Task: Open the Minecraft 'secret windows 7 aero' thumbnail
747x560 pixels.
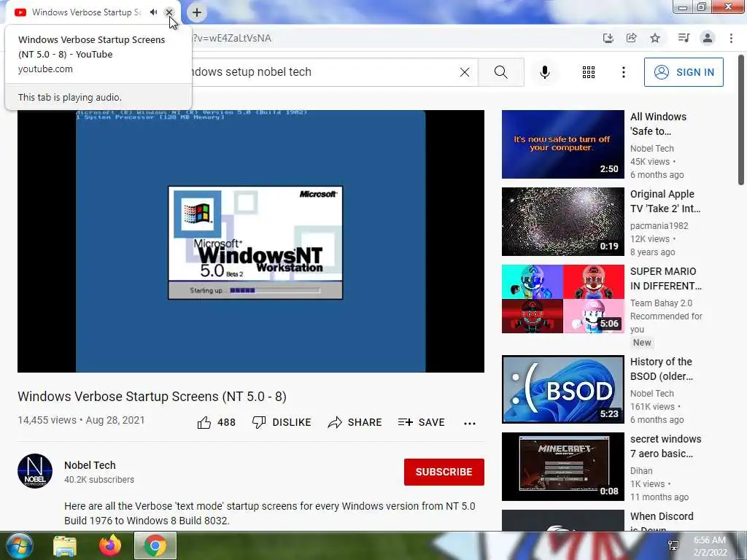Action: click(562, 466)
